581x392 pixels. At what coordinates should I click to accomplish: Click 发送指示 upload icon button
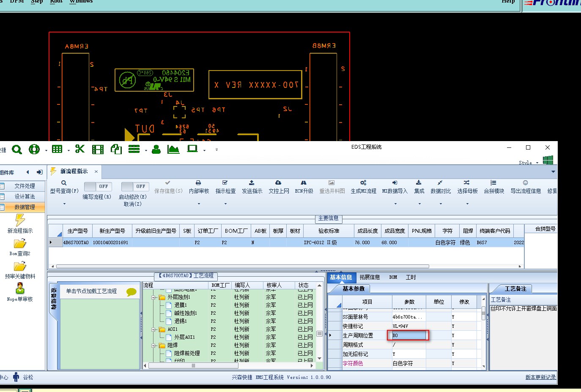[x=252, y=187]
